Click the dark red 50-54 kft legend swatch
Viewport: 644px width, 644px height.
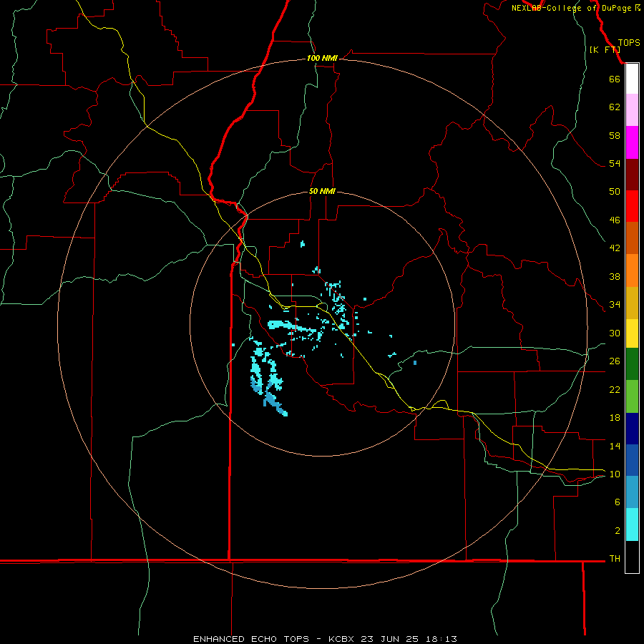coord(632,175)
